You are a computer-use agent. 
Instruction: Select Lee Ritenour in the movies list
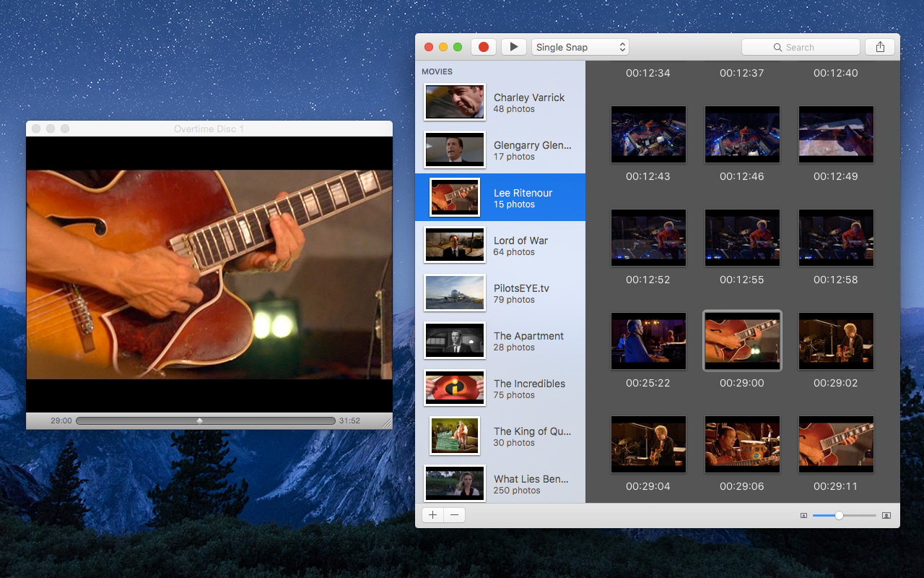[x=500, y=198]
